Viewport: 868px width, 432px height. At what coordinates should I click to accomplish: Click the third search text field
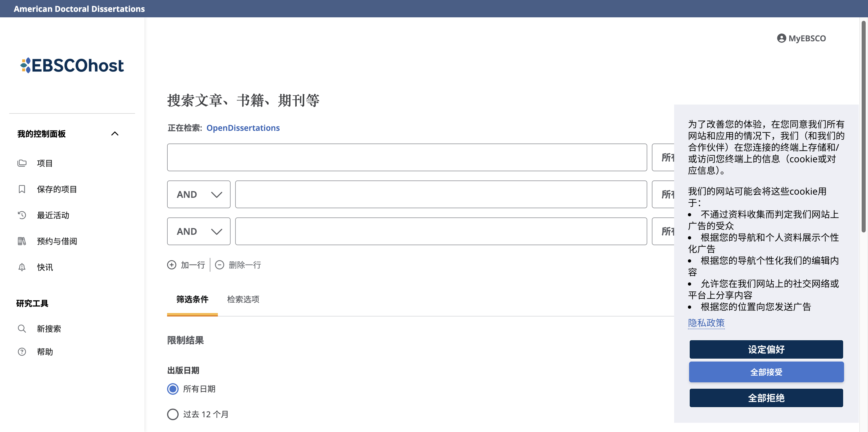pyautogui.click(x=441, y=231)
